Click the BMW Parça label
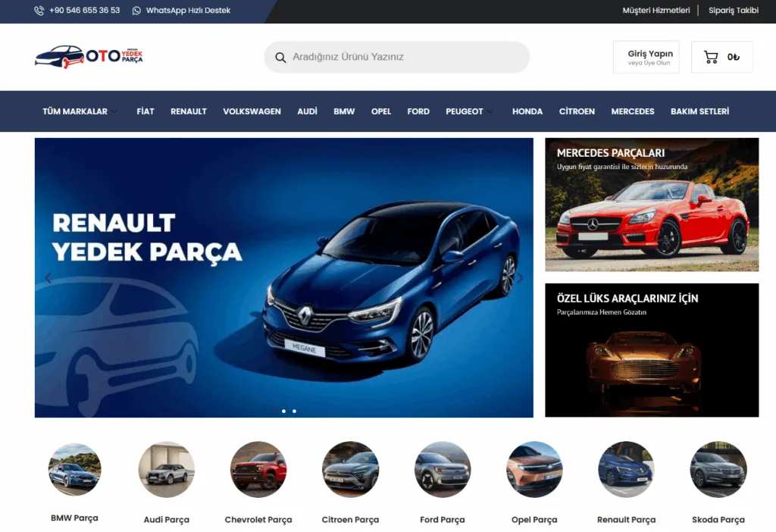Viewport: 776px width, 532px height. click(75, 518)
